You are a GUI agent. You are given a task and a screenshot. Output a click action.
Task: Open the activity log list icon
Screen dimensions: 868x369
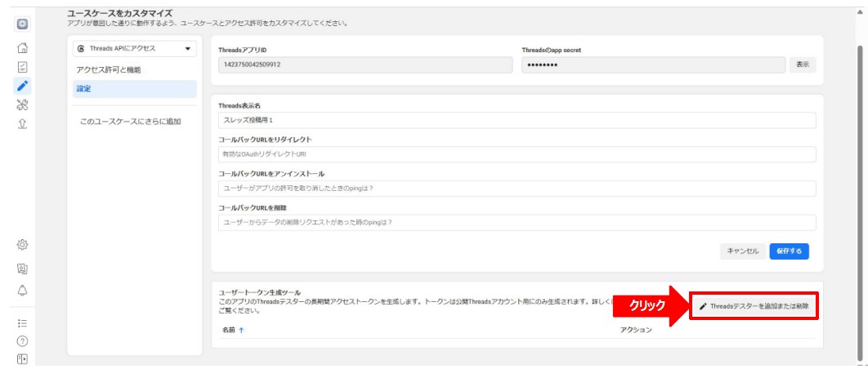click(23, 323)
